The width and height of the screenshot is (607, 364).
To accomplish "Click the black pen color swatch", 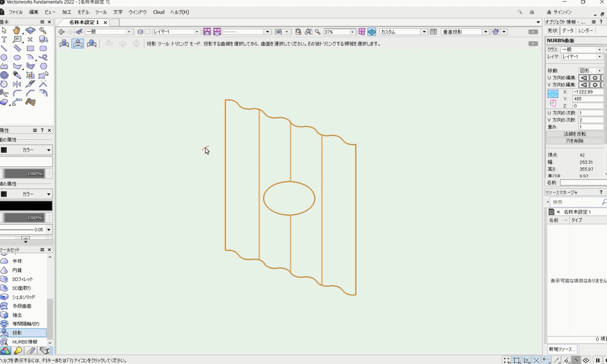I will [x=26, y=206].
